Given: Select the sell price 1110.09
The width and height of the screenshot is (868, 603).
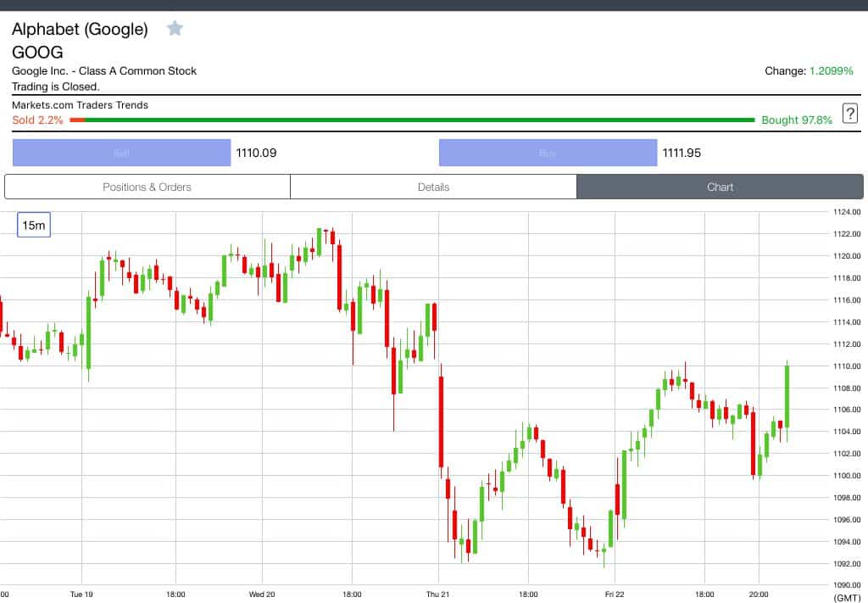Looking at the screenshot, I should [x=256, y=153].
